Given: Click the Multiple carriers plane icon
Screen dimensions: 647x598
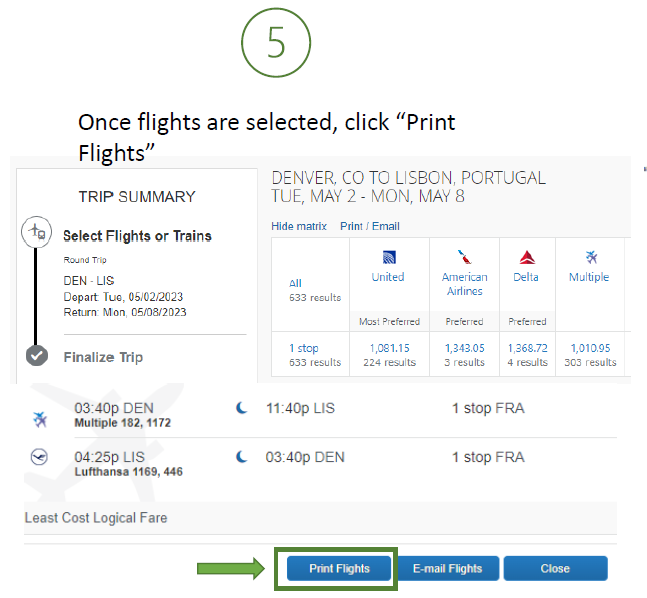Looking at the screenshot, I should [x=589, y=258].
